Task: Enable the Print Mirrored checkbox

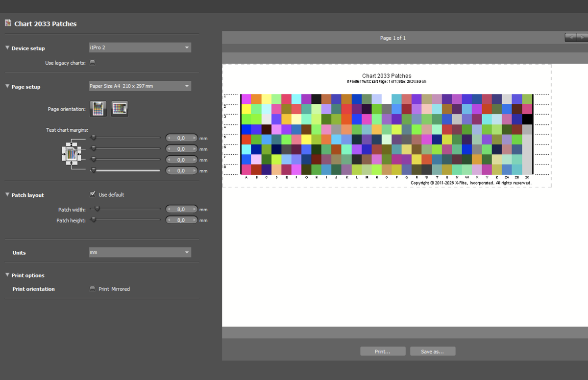Action: point(93,289)
